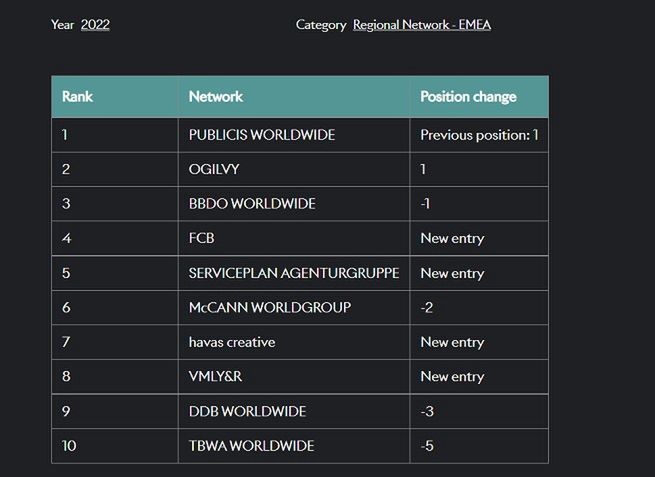The image size is (655, 477).
Task: Click the Position change column header
Action: click(468, 97)
